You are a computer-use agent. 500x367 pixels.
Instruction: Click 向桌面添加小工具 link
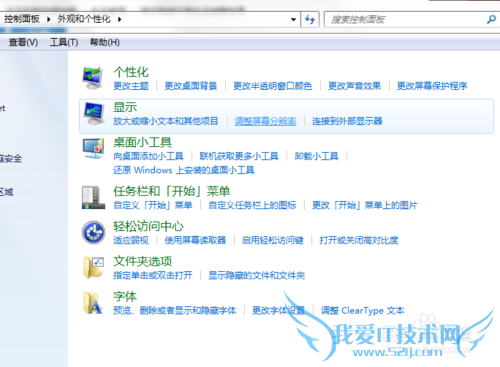click(x=148, y=156)
